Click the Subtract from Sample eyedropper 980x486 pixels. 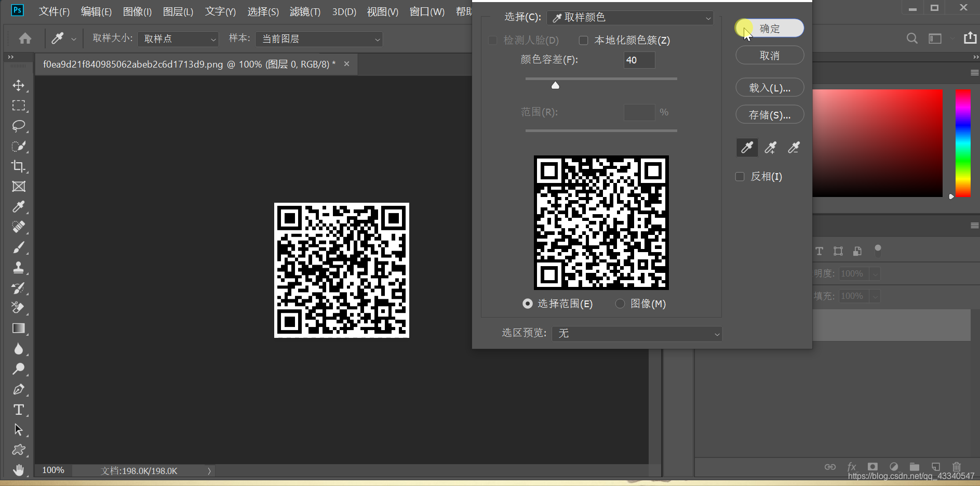click(x=794, y=148)
